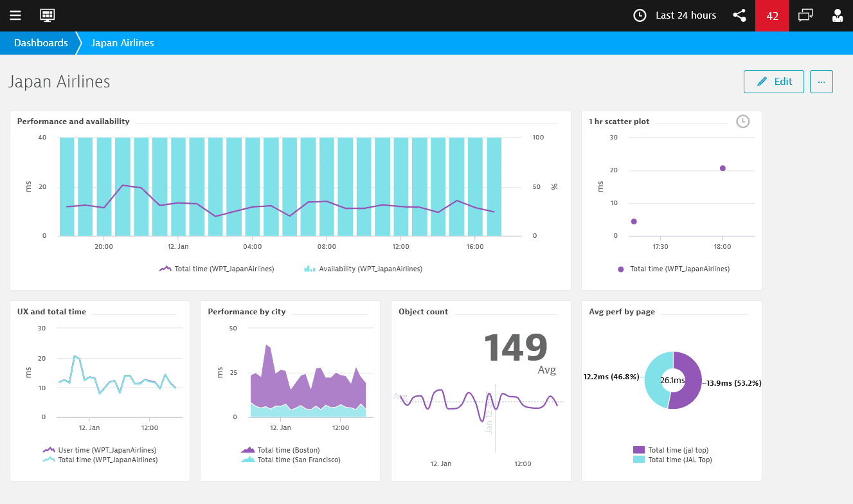Viewport: 853px width, 504px height.
Task: Click the 13.9ms (53.2%) label
Action: coord(734,383)
